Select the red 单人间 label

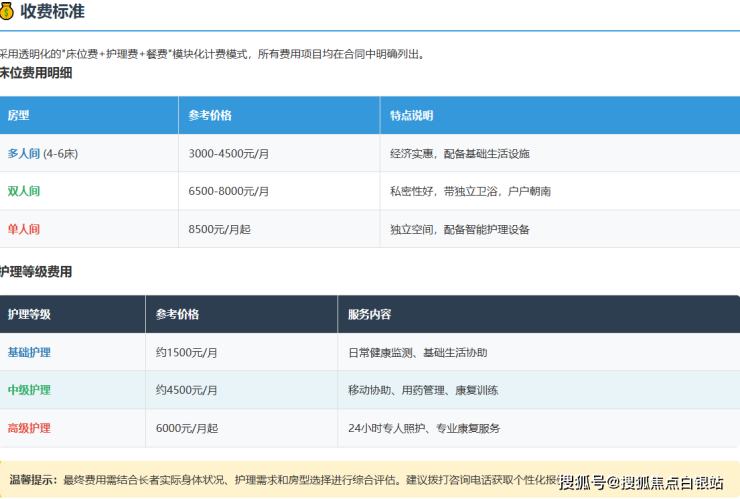[x=24, y=229]
